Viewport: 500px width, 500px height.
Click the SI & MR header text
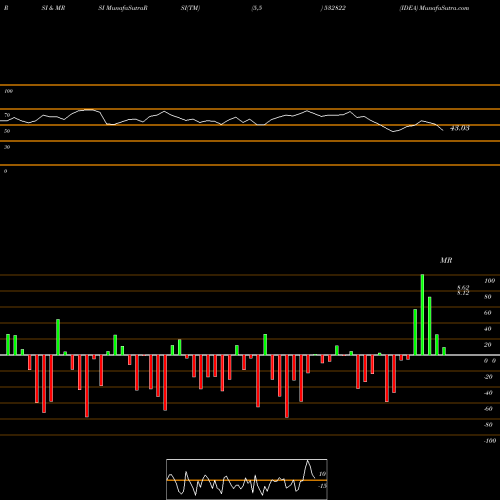tap(53, 8)
